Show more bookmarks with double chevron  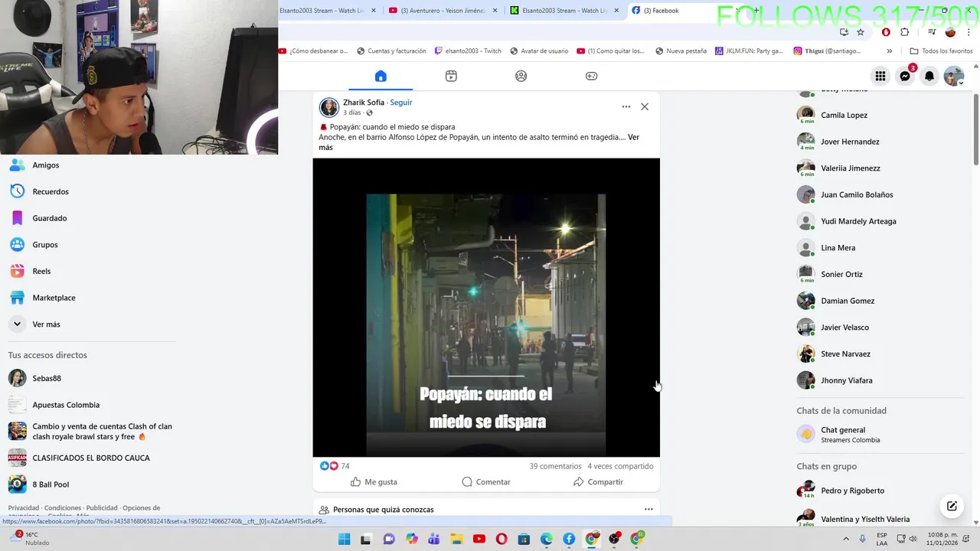(889, 51)
